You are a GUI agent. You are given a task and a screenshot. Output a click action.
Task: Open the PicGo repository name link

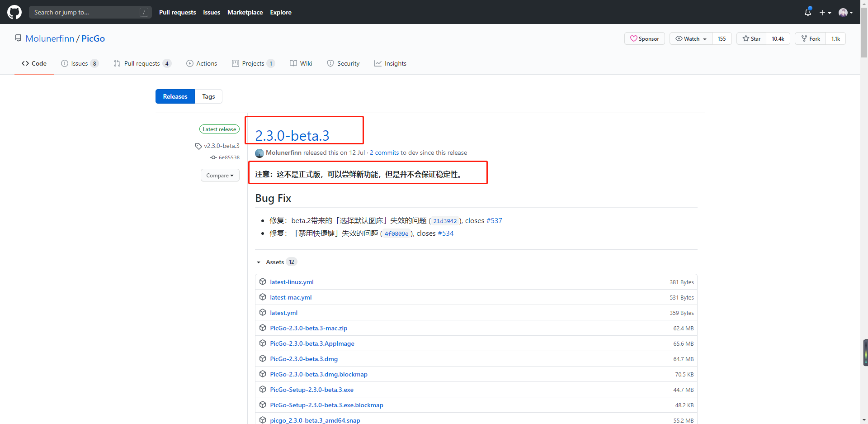(x=93, y=38)
